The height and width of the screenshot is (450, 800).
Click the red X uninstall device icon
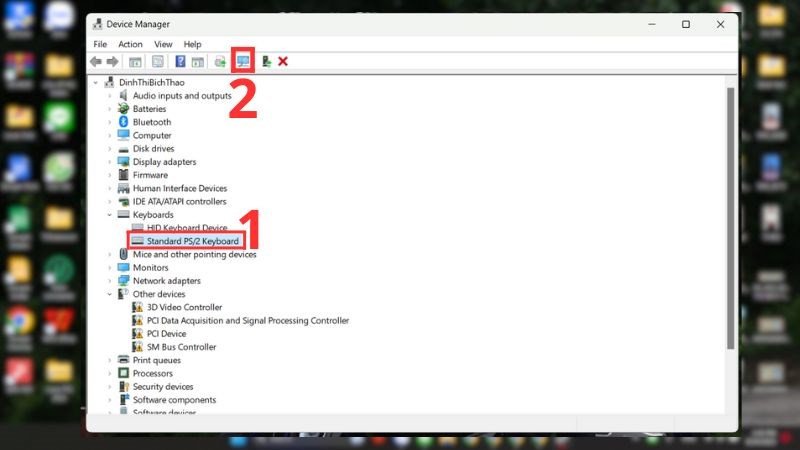point(283,62)
